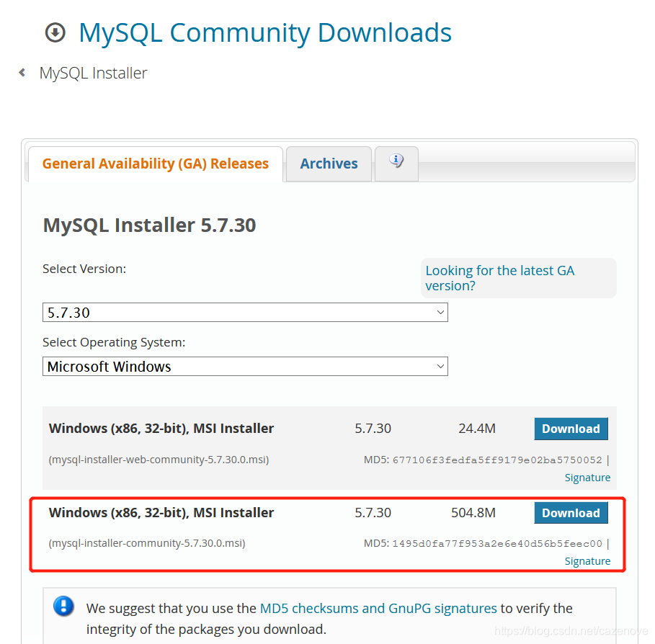Open Signature link for 504.8M installer
The image size is (655, 644).
587,561
